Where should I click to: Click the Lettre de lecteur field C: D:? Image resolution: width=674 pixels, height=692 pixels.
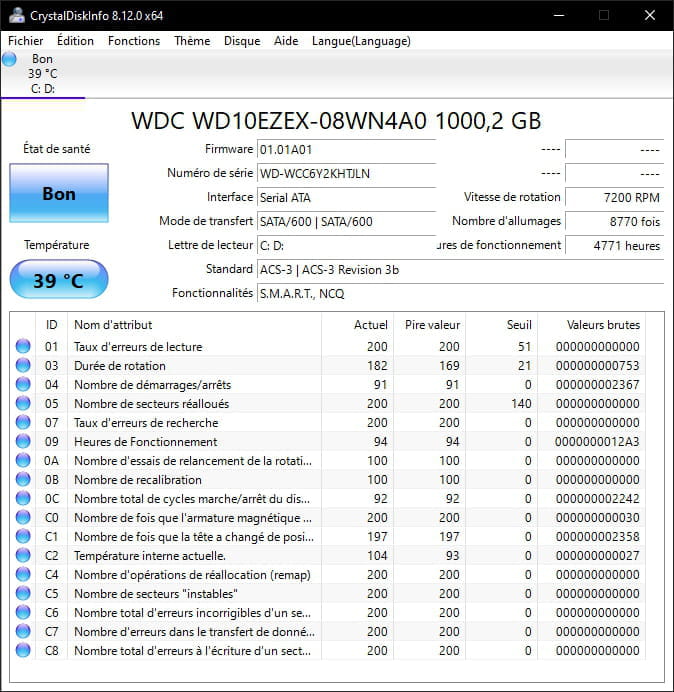(346, 245)
